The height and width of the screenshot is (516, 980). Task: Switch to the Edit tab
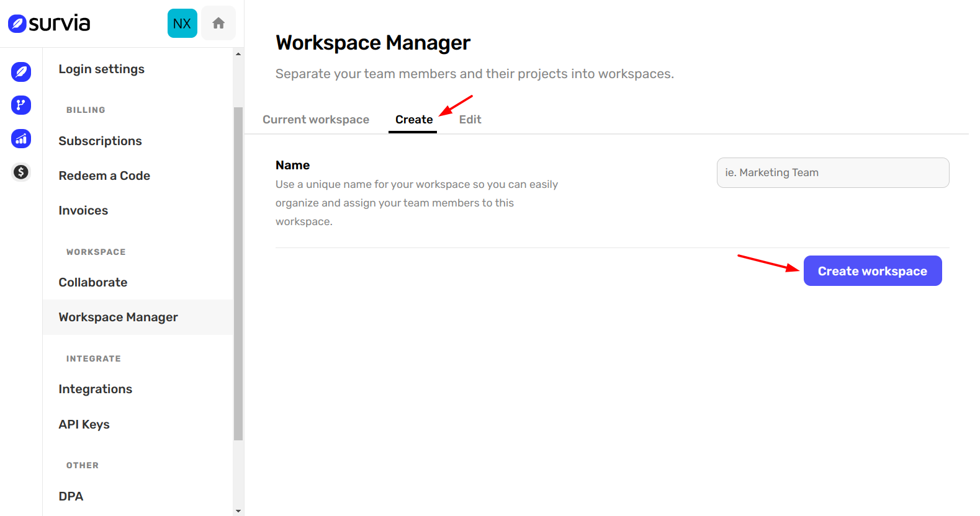click(470, 120)
